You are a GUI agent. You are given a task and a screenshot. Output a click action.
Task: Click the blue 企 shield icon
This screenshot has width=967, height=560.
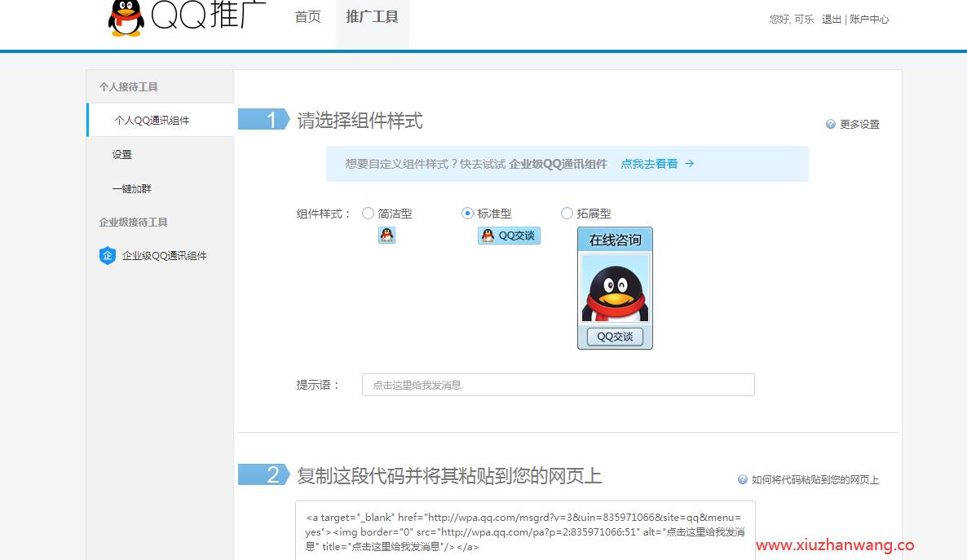[108, 255]
